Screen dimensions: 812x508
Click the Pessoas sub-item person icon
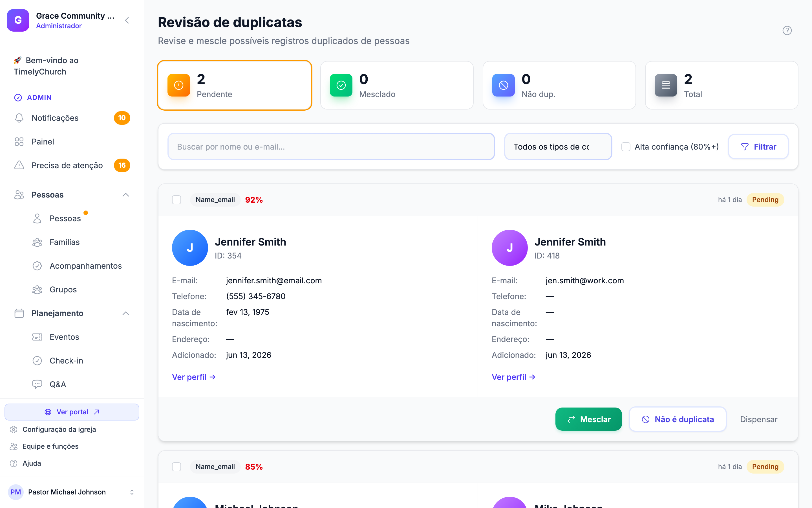37,218
